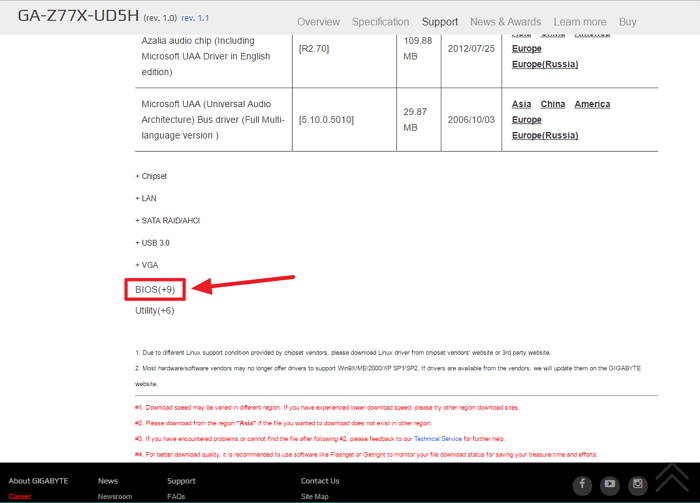Screen dimensions: 700x503
Task: Download Microsoft UAA driver from America
Action: pos(592,104)
